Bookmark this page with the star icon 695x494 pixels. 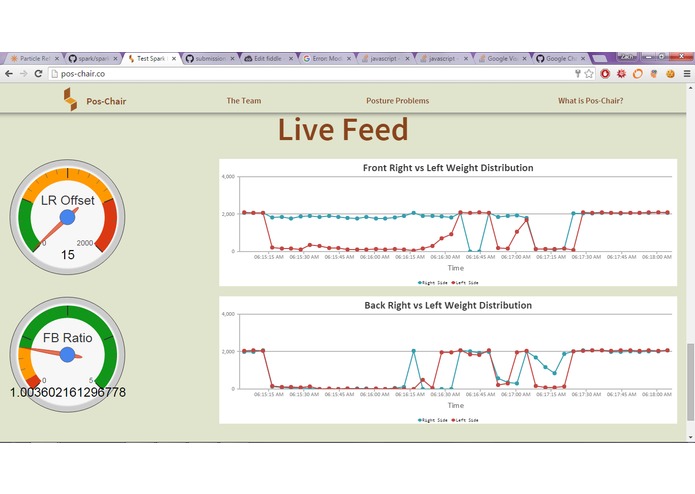click(589, 74)
